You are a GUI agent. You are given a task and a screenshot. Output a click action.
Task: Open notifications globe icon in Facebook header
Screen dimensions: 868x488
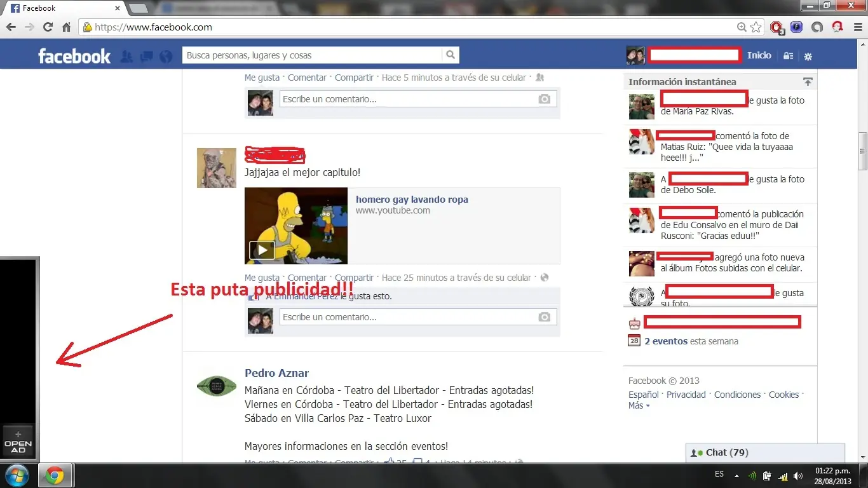pos(166,57)
